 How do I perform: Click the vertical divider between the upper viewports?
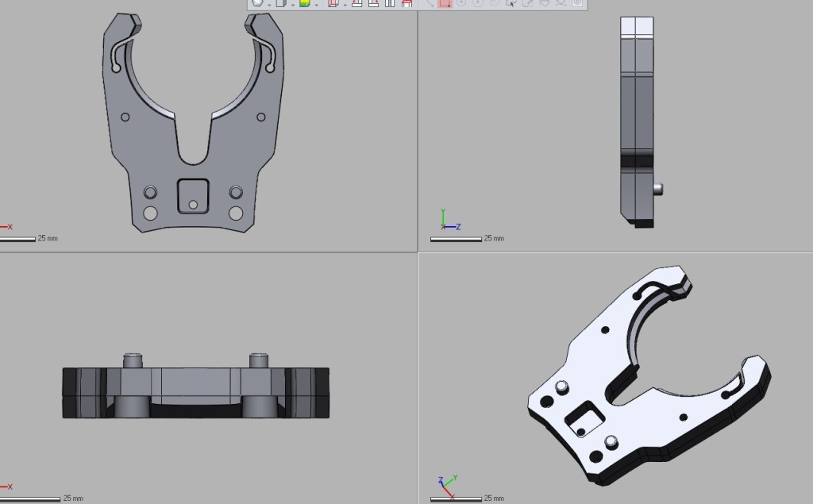pos(418,127)
